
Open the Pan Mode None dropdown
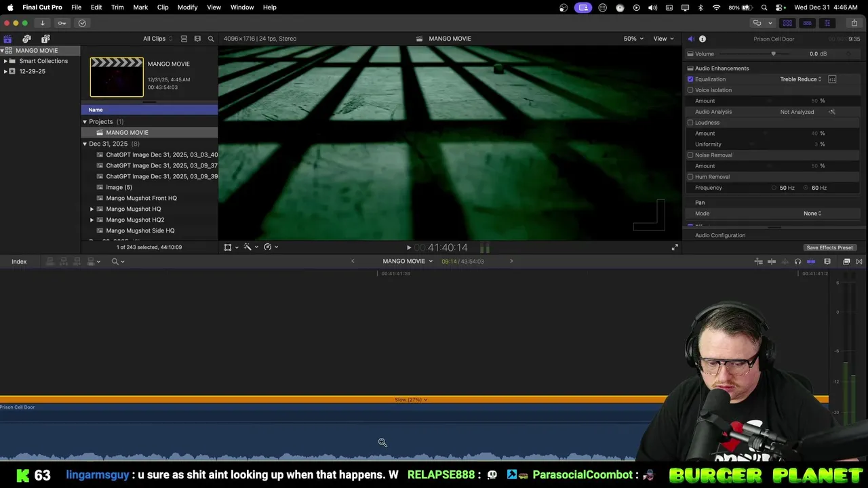(812, 213)
